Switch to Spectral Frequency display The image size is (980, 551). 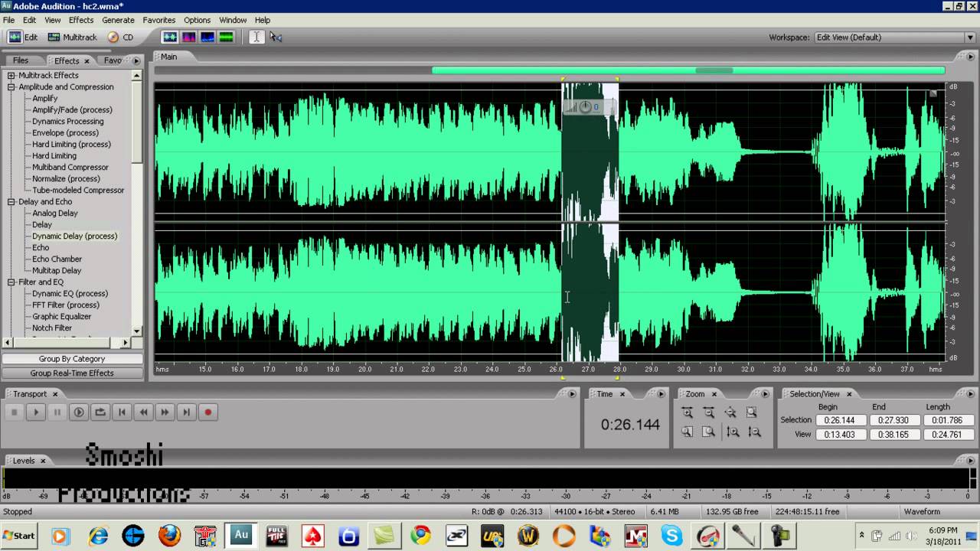point(188,37)
